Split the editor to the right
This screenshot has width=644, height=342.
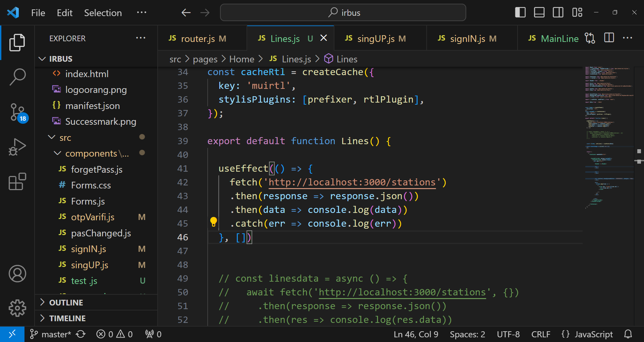tap(609, 38)
